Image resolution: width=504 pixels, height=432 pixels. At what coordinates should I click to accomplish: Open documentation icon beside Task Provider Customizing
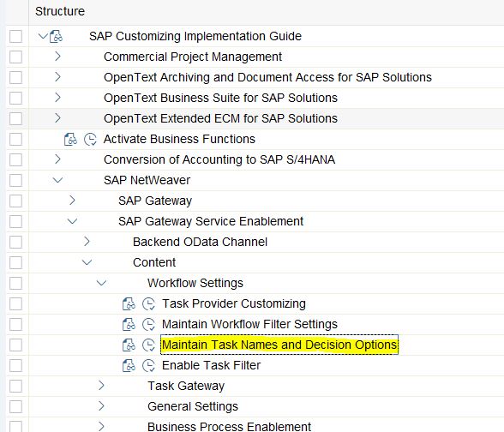129,304
